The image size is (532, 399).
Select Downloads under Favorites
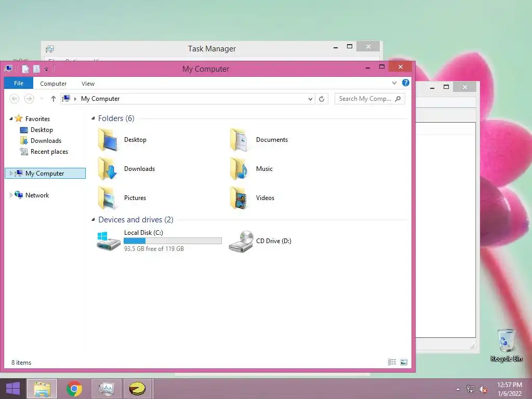[x=46, y=141]
